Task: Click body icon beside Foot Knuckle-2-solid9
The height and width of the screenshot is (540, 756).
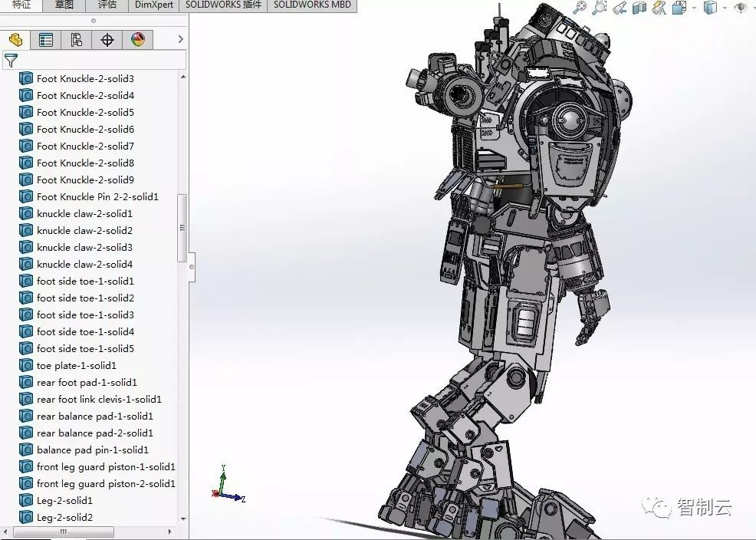Action: pyautogui.click(x=26, y=179)
